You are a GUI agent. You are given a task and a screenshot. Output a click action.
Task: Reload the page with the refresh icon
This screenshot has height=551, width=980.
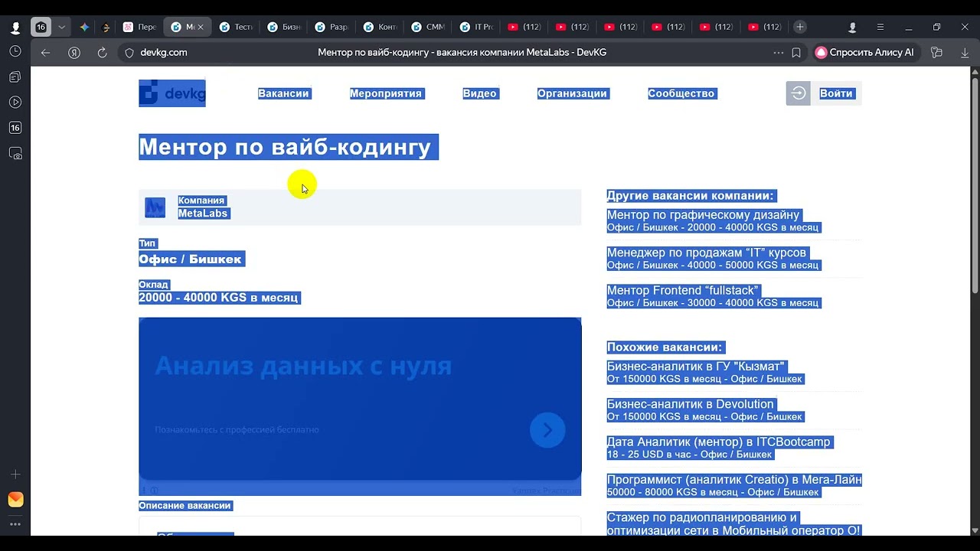102,53
